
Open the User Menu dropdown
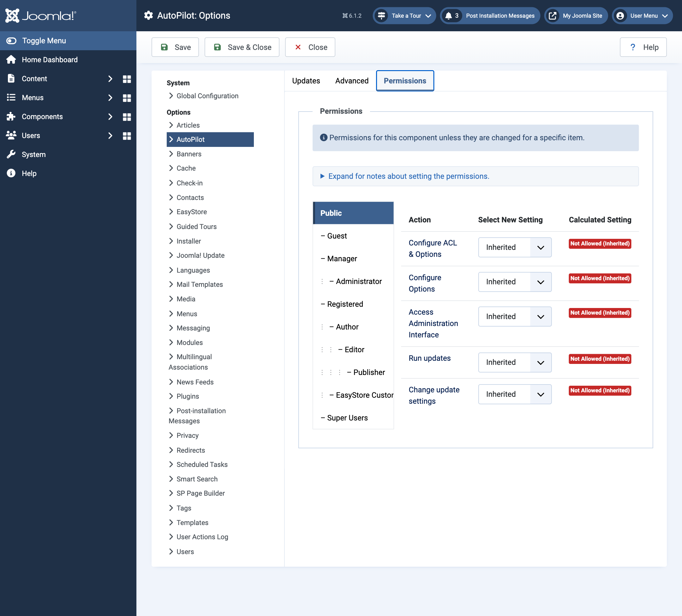click(x=642, y=15)
